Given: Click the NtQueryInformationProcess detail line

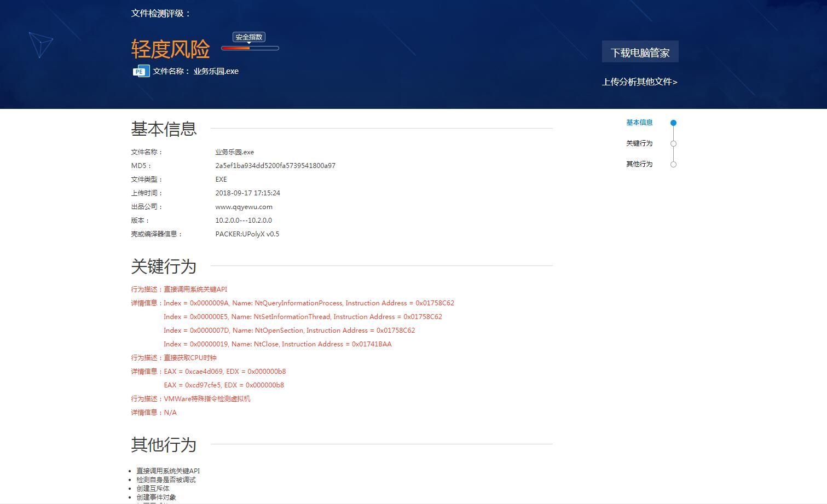Looking at the screenshot, I should tap(309, 303).
